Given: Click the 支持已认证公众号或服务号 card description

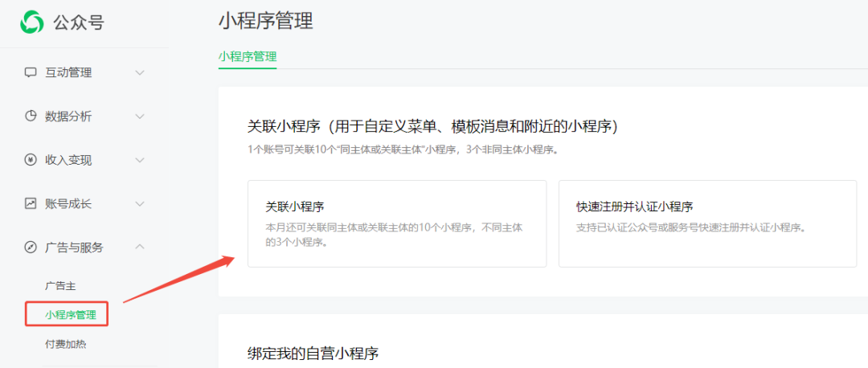Looking at the screenshot, I should 692,227.
